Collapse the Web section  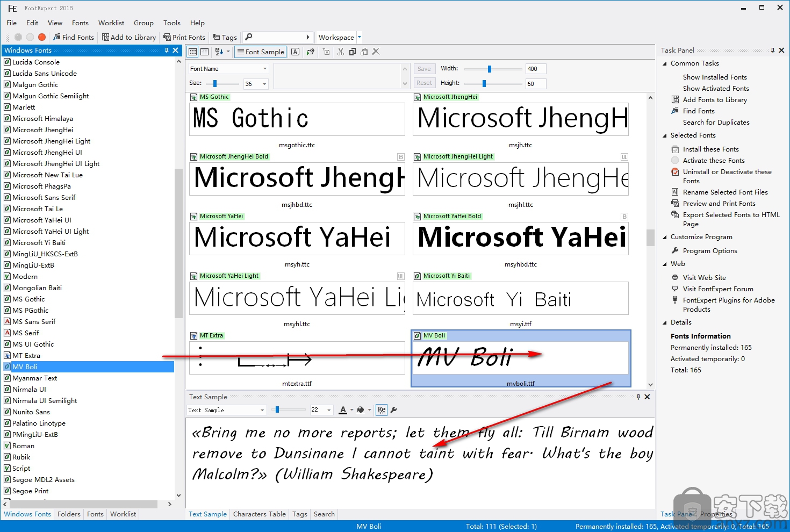[x=665, y=264]
